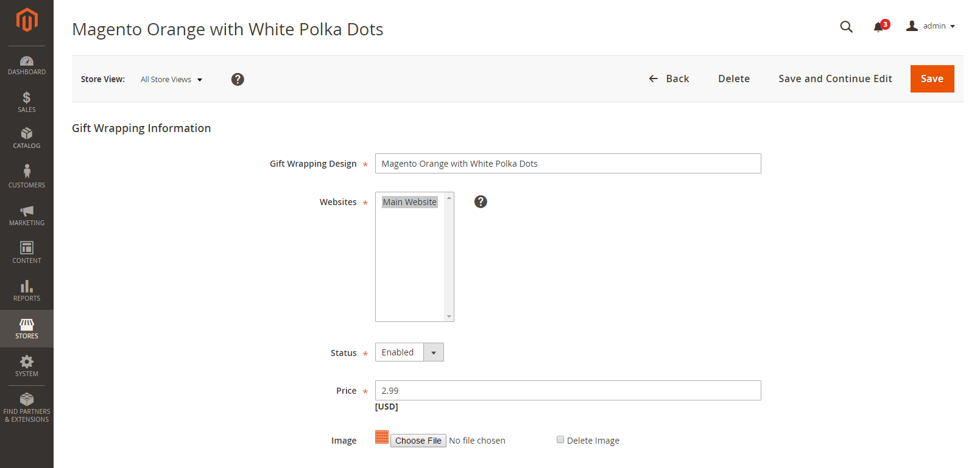
Task: Open the Stores sidebar menu
Action: 27,329
